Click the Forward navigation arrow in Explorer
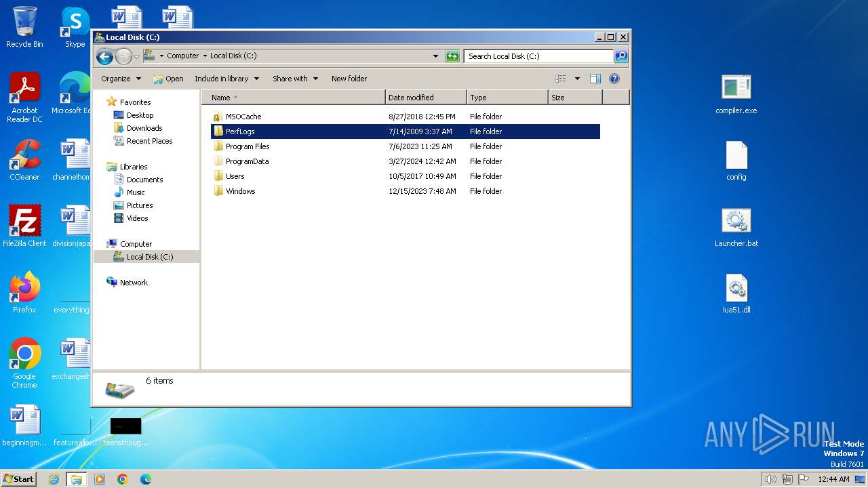The image size is (868, 488). [x=123, y=56]
